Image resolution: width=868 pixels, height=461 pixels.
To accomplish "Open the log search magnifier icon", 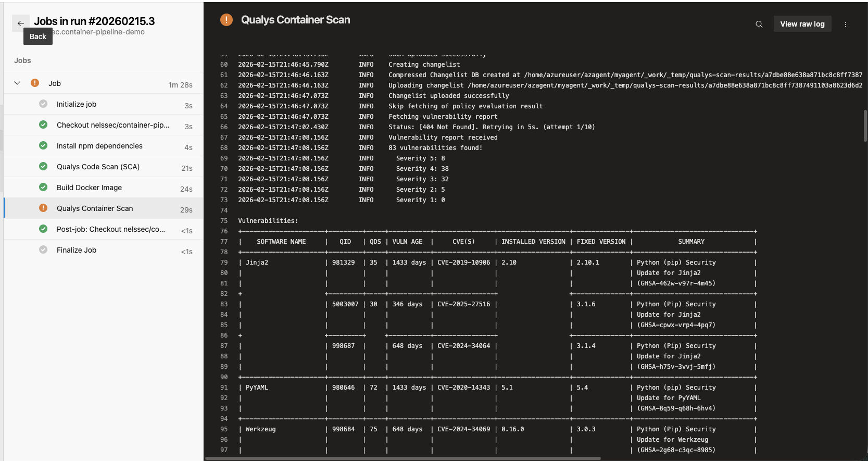I will coord(759,24).
